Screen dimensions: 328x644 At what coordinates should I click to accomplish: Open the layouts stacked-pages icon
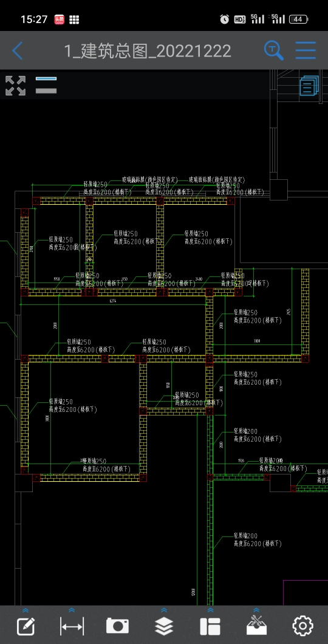point(309,86)
